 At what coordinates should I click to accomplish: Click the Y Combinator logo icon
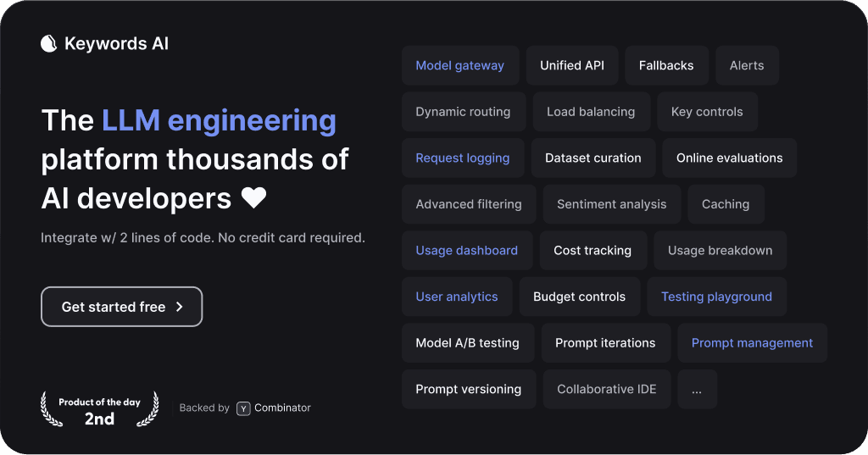[243, 408]
